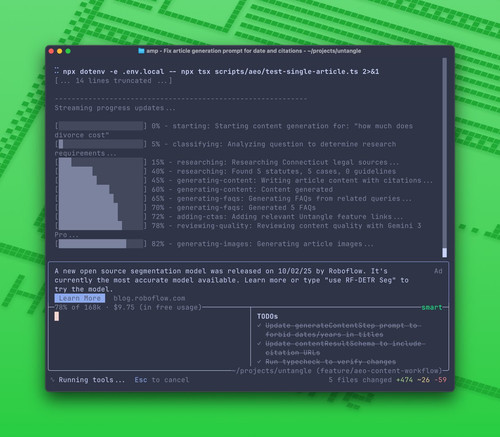Click the ~26 modified count

click(423, 380)
